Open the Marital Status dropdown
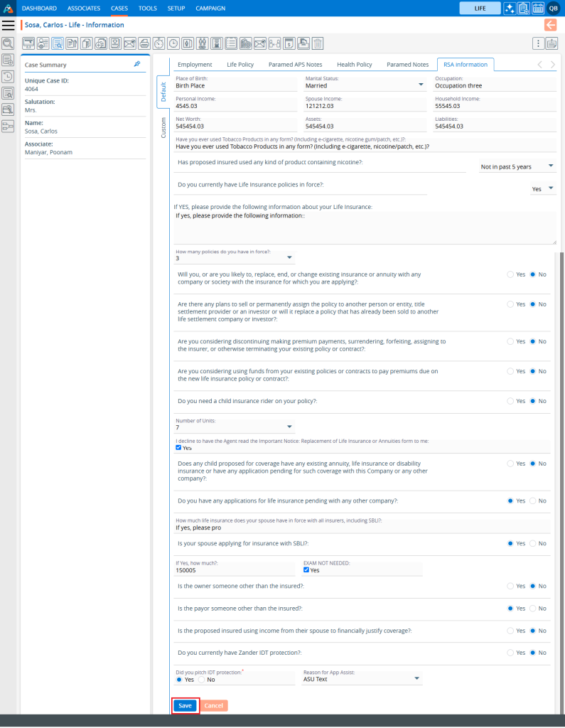565x728 pixels. coord(420,85)
